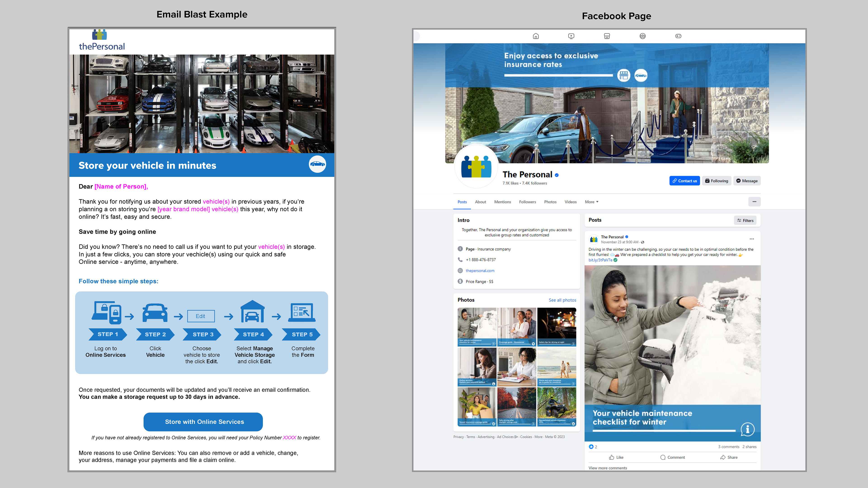Click the Groups icon in top bar
The width and height of the screenshot is (868, 488).
[x=643, y=36]
